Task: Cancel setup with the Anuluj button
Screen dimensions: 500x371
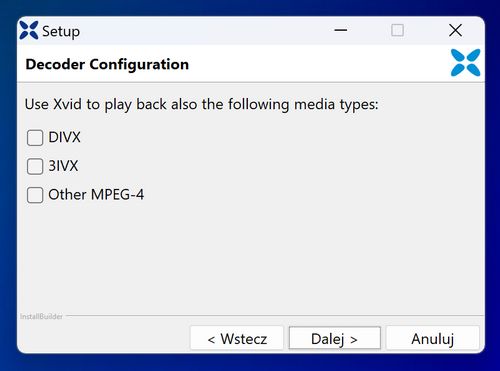Action: point(433,338)
